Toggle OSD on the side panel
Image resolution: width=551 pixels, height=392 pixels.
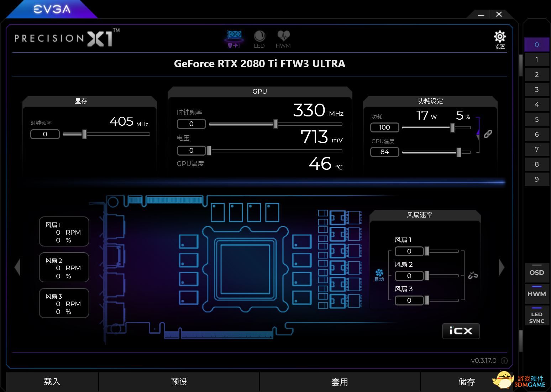tap(536, 273)
